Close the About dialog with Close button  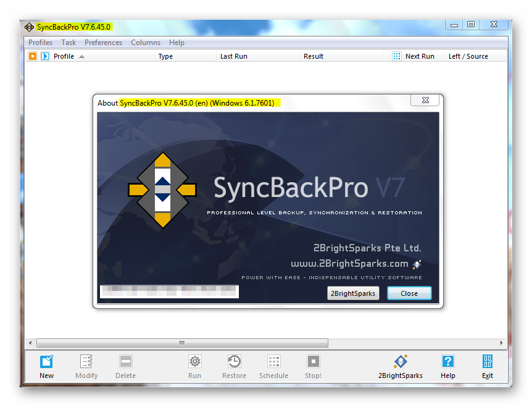[409, 293]
